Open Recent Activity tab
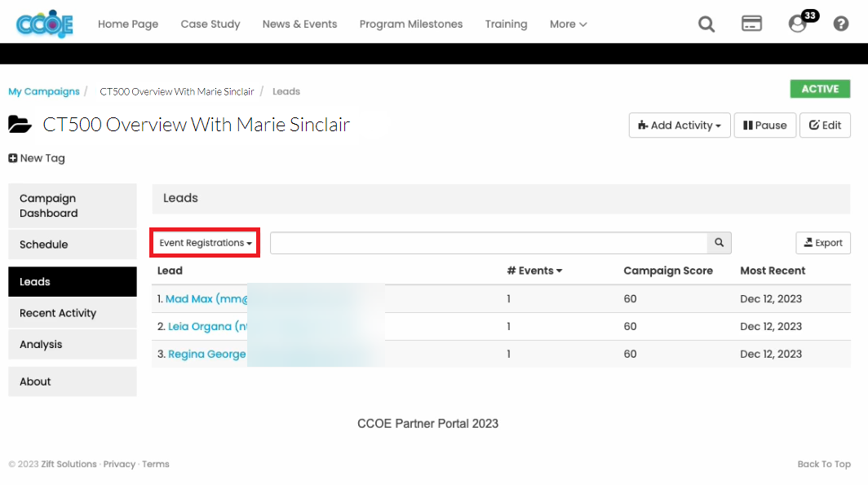Screen dimensions: 868x485 73,313
